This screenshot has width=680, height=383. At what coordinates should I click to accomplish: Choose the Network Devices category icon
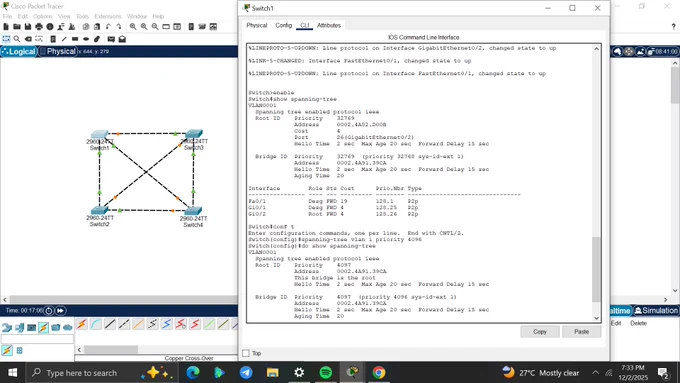coord(7,327)
